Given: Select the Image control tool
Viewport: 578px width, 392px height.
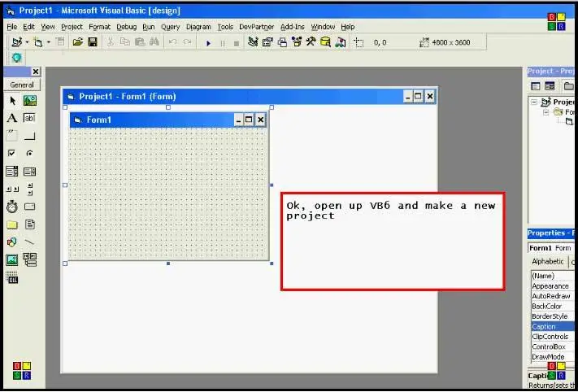Looking at the screenshot, I should tap(12, 260).
